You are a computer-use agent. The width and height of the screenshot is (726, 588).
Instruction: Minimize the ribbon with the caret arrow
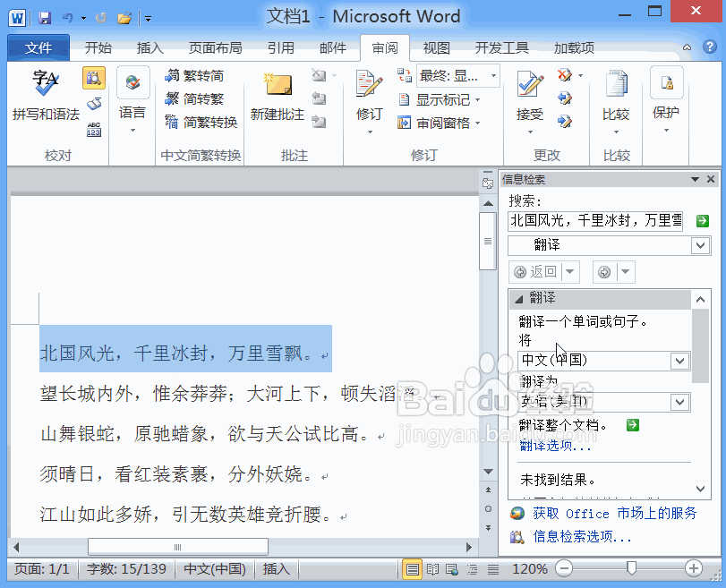[x=688, y=47]
